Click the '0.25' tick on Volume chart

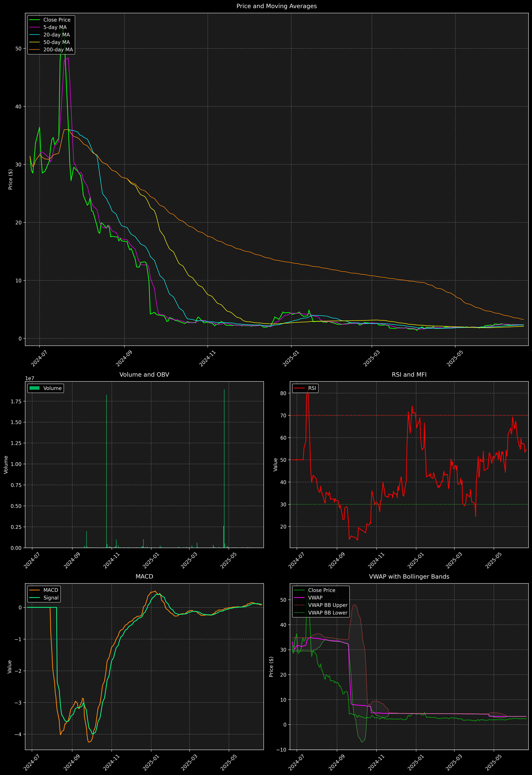point(16,527)
